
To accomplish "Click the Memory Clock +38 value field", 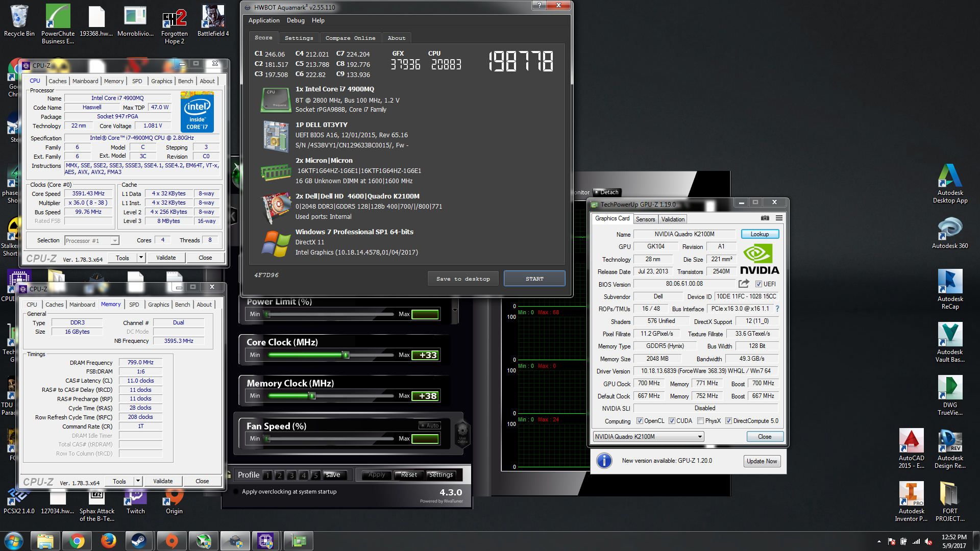I will [x=426, y=396].
